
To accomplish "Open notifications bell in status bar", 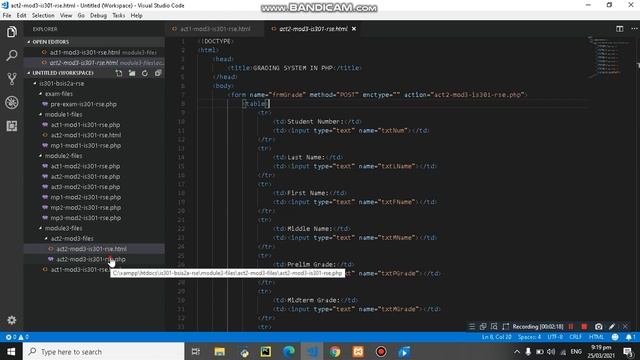I will tap(631, 337).
